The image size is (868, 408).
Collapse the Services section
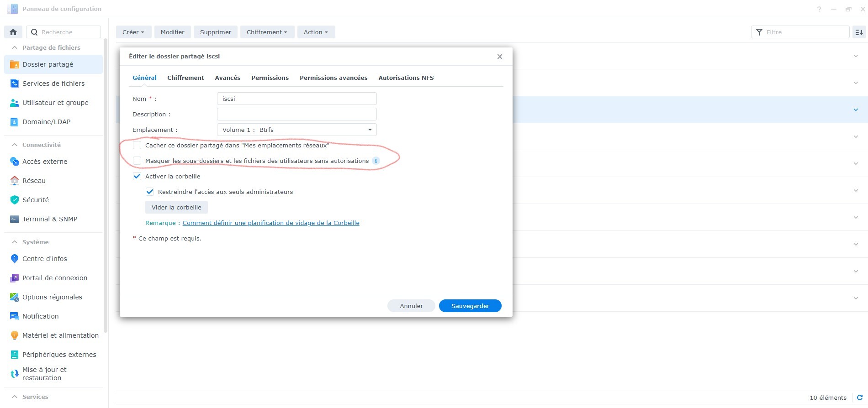point(15,397)
